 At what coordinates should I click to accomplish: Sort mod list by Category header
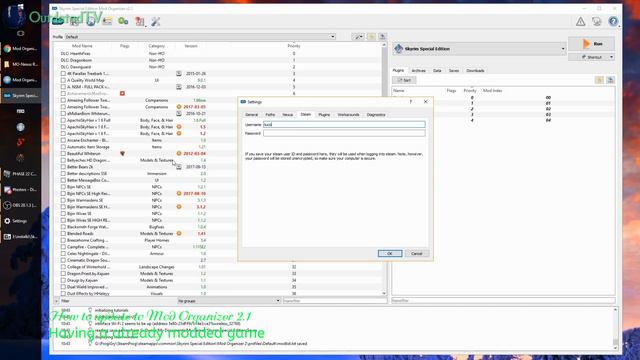[x=157, y=46]
